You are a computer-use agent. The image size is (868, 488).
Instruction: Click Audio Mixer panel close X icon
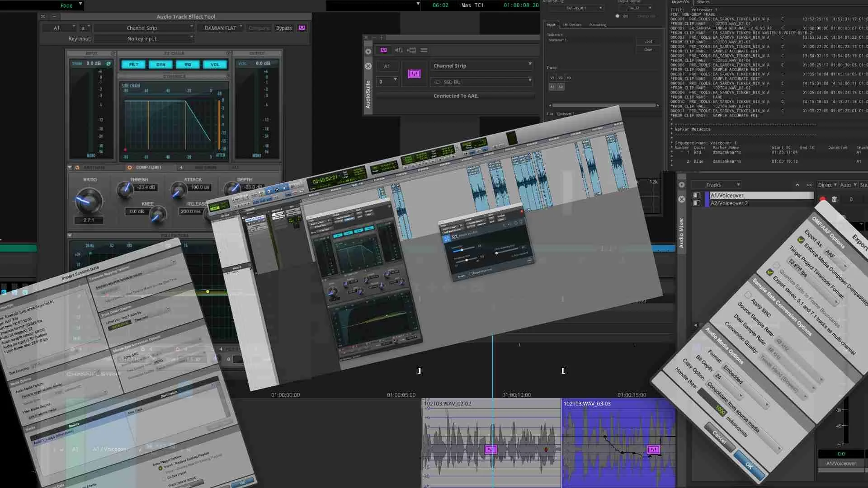point(682,199)
